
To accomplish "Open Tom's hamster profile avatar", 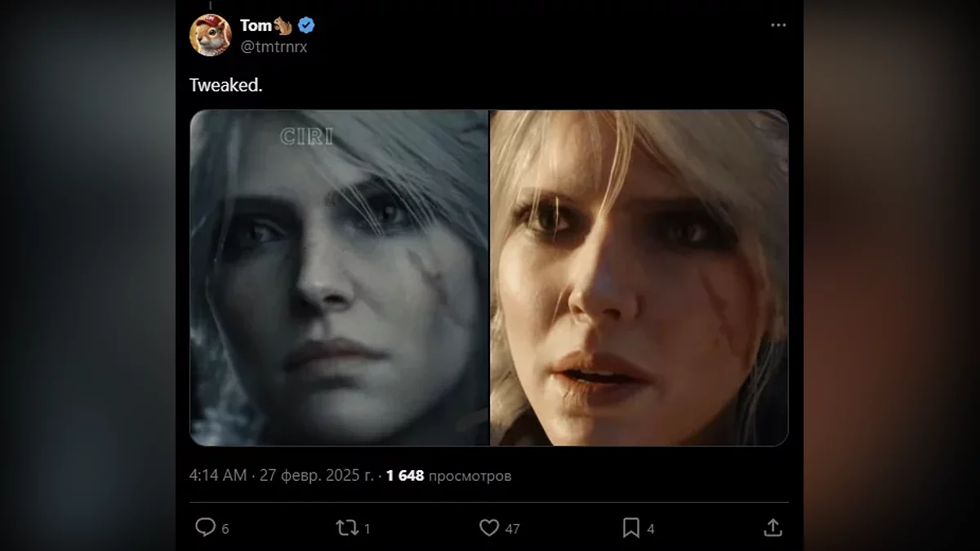I will point(211,35).
